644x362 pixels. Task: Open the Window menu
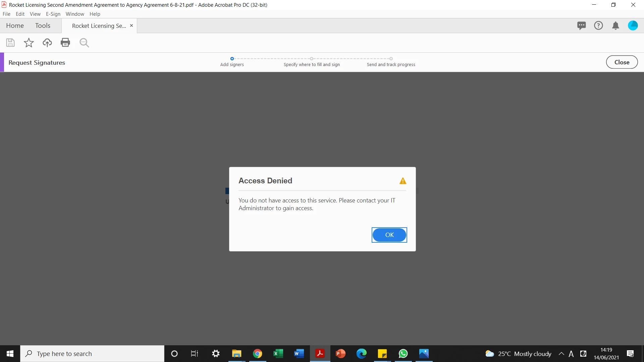pyautogui.click(x=75, y=14)
